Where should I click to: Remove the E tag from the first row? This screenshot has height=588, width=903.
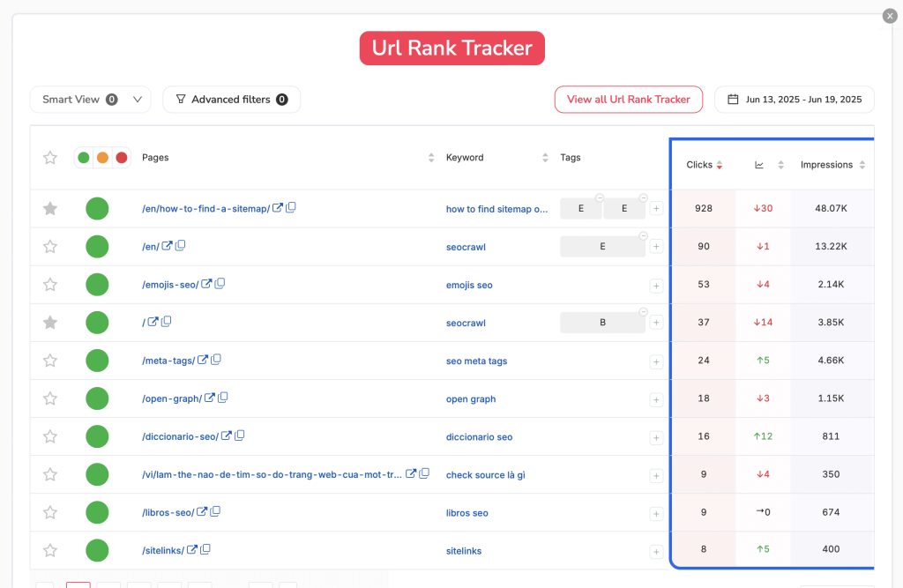coord(600,197)
